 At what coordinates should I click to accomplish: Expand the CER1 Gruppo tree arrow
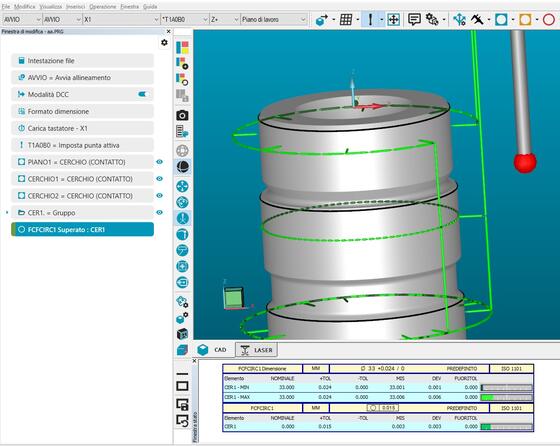(7, 212)
